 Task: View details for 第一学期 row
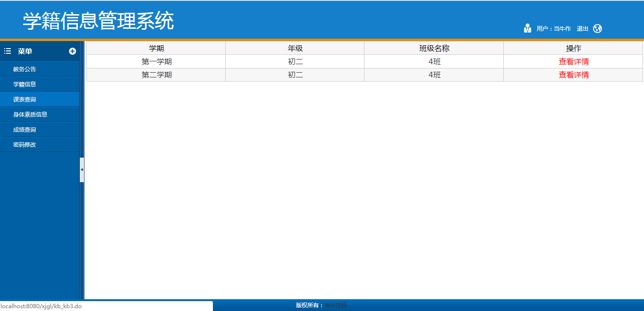[x=574, y=61]
